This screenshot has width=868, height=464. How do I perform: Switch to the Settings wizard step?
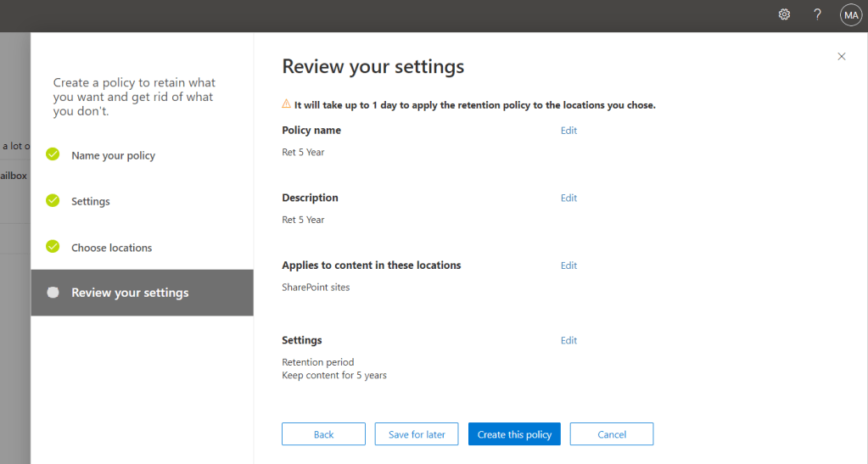pyautogui.click(x=91, y=202)
